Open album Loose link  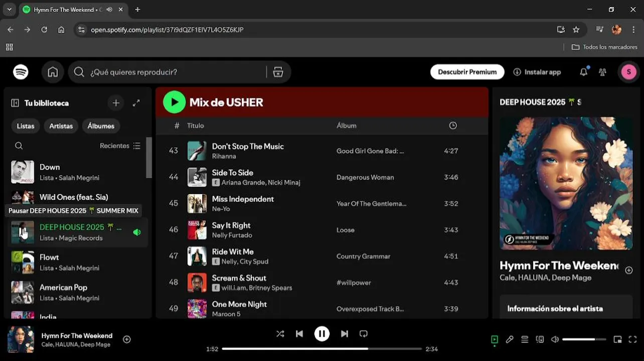point(346,230)
